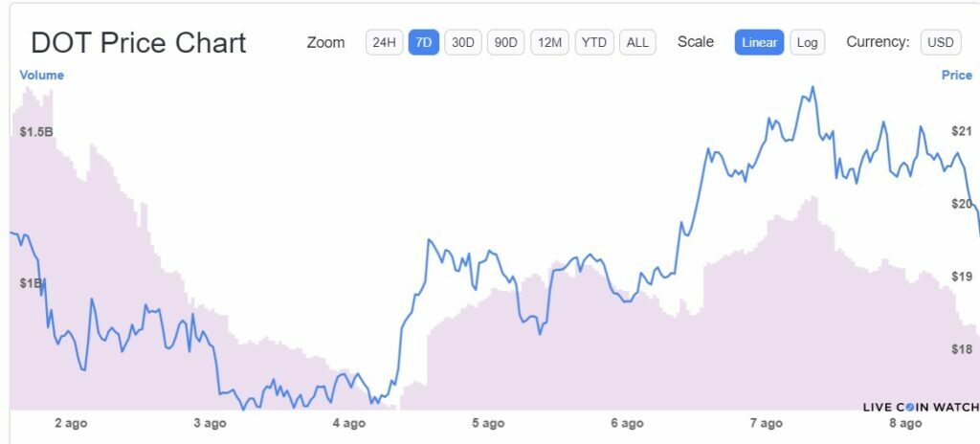Screen dimensions: 980x444
Task: Select YTD zoom range
Action: pos(594,43)
